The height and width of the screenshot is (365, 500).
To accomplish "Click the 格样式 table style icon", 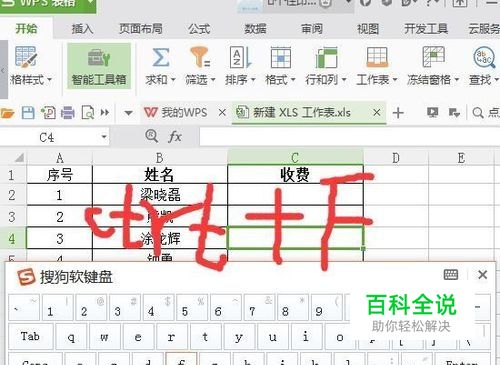I will pos(26,57).
